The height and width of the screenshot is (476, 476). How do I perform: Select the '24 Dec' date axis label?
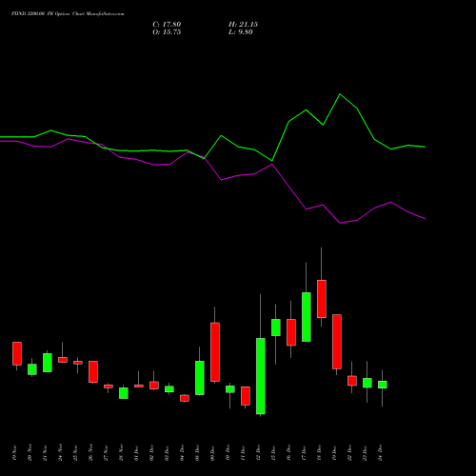tap(380, 453)
